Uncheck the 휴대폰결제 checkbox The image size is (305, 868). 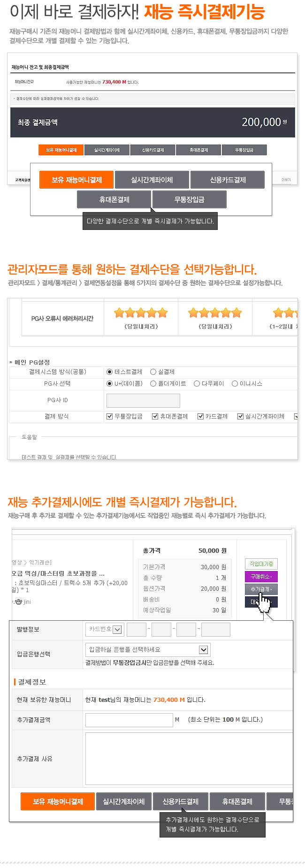click(x=155, y=416)
